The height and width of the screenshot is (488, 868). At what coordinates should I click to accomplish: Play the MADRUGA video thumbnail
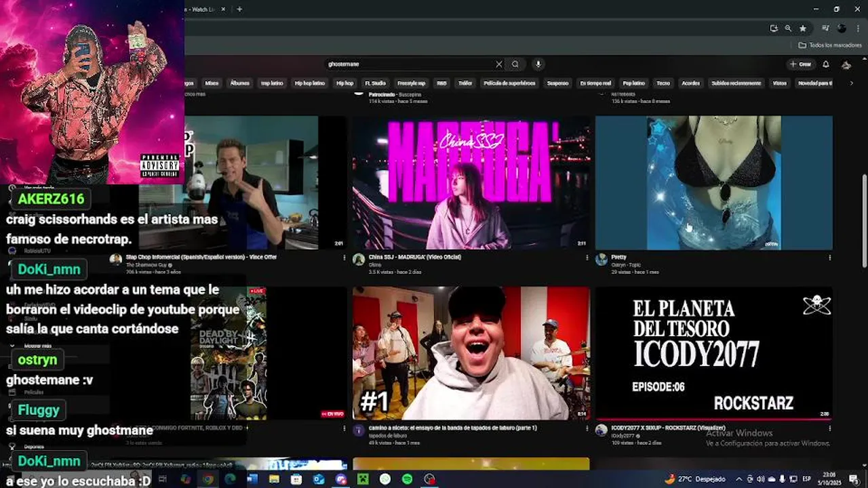[x=471, y=183]
